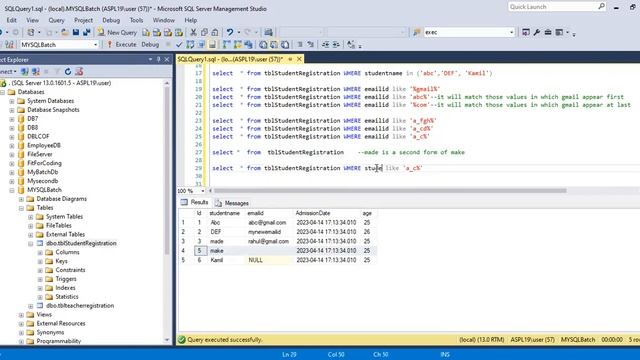Click the Open File folder icon
This screenshot has height=360, width=640.
tap(65, 32)
